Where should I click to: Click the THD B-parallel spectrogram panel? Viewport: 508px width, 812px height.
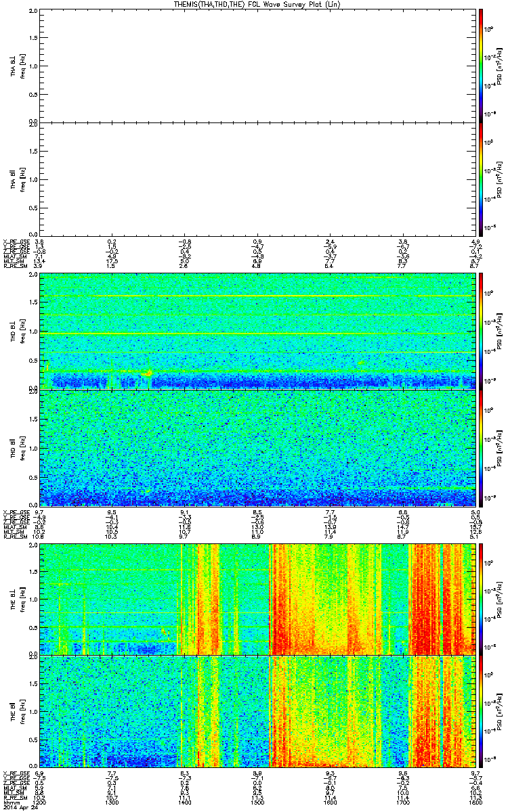pyautogui.click(x=257, y=447)
